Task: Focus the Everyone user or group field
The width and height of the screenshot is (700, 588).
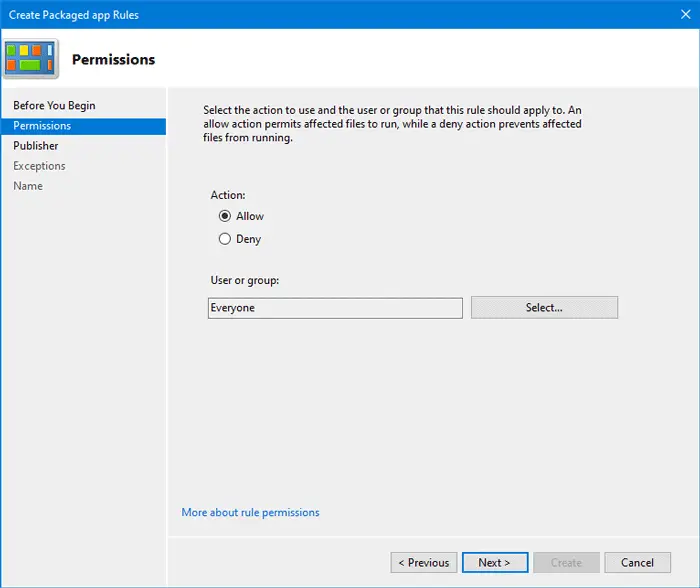Action: (335, 308)
